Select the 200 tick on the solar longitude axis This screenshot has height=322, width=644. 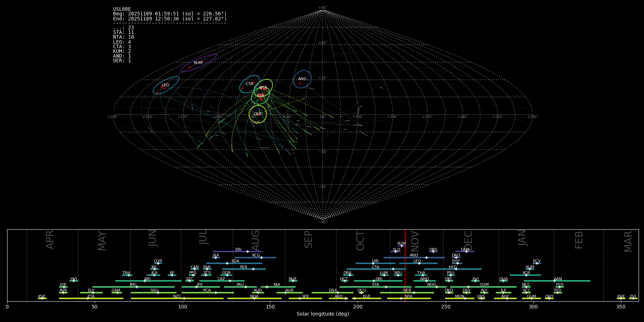click(x=358, y=307)
